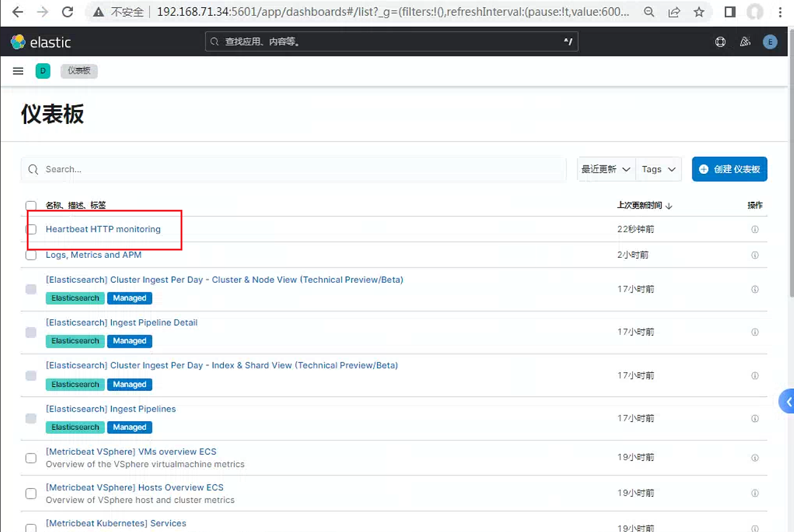Tick the Logs, Metrics and APM checkbox
Screen dimensions: 794x532
tap(31, 255)
